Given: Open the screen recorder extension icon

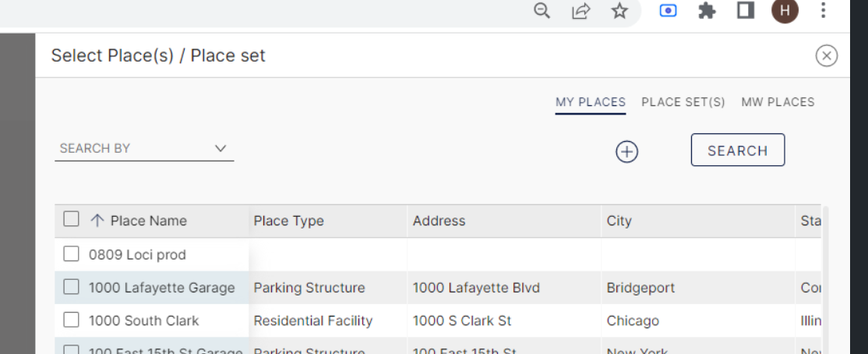Looking at the screenshot, I should tap(669, 10).
